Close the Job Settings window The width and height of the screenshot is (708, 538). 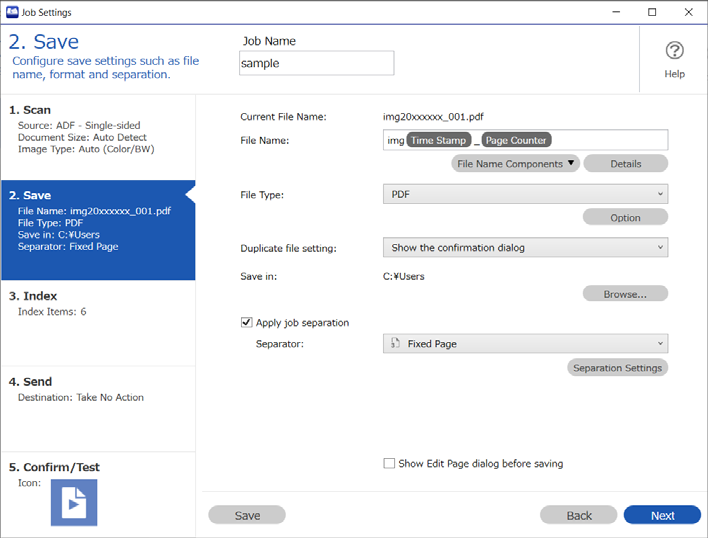tap(688, 12)
